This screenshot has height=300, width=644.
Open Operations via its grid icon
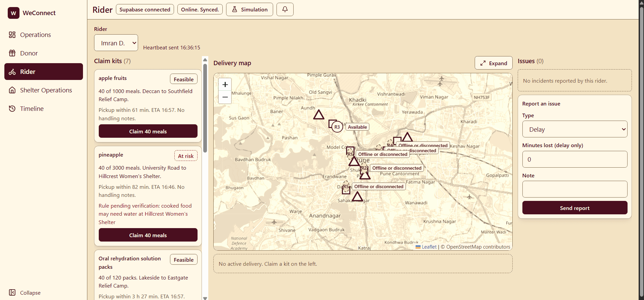coord(12,35)
